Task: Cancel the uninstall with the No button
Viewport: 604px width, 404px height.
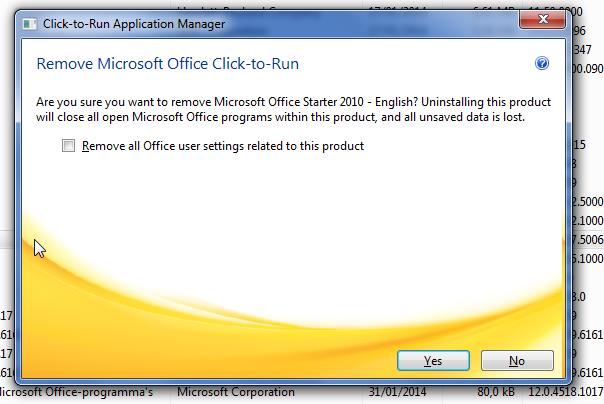Action: click(x=517, y=360)
